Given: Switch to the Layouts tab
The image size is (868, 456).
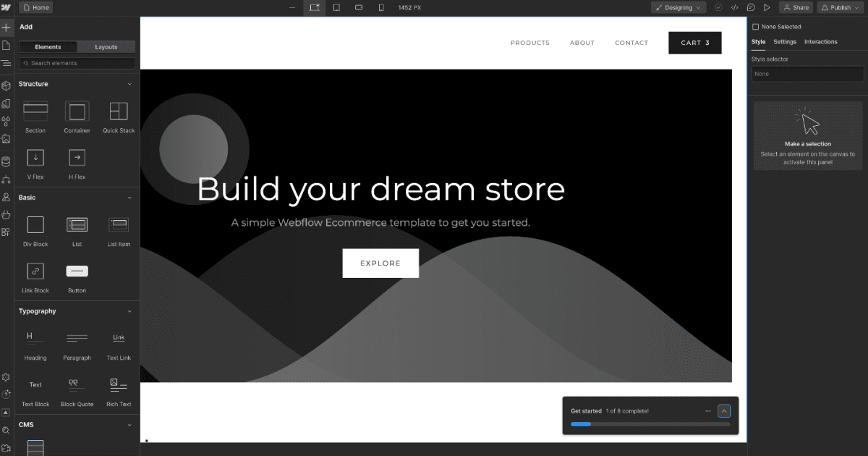Looking at the screenshot, I should pos(106,46).
